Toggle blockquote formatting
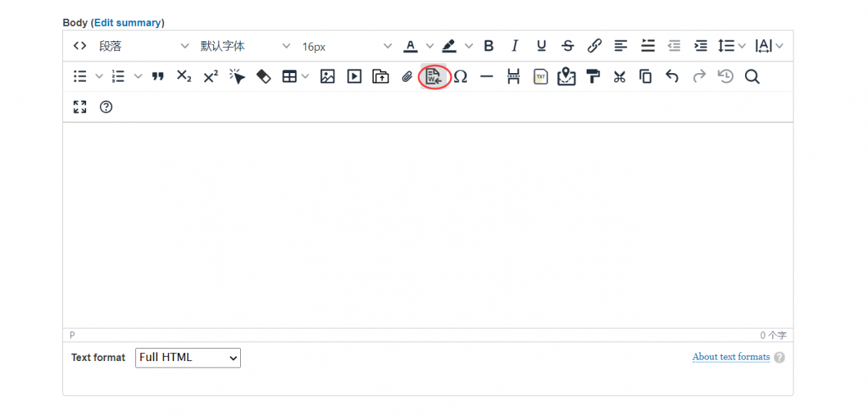This screenshot has width=868, height=416. coord(158,77)
